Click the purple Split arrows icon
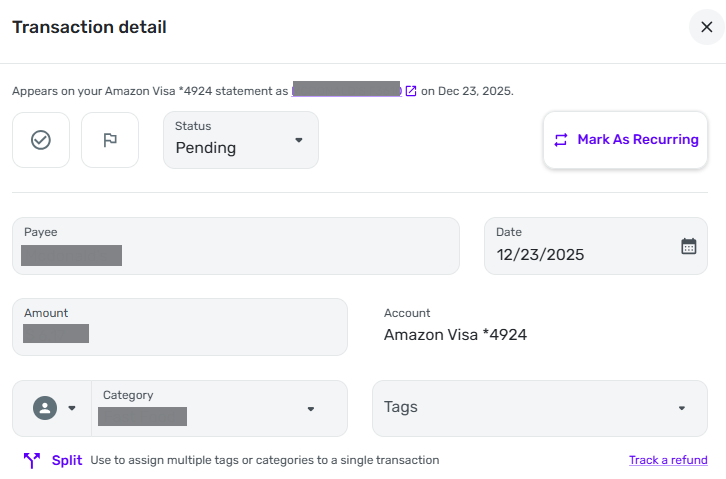This screenshot has height=479, width=726. coord(32,461)
